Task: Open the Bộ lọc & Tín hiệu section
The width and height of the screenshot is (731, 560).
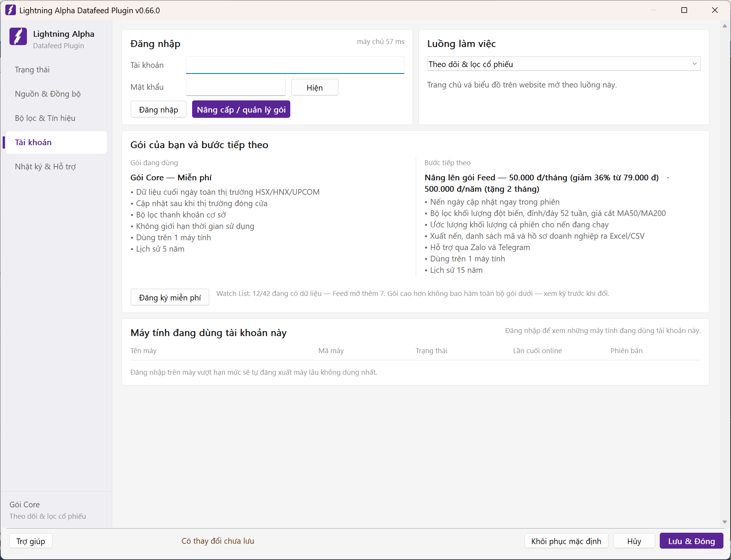Action: pyautogui.click(x=56, y=118)
